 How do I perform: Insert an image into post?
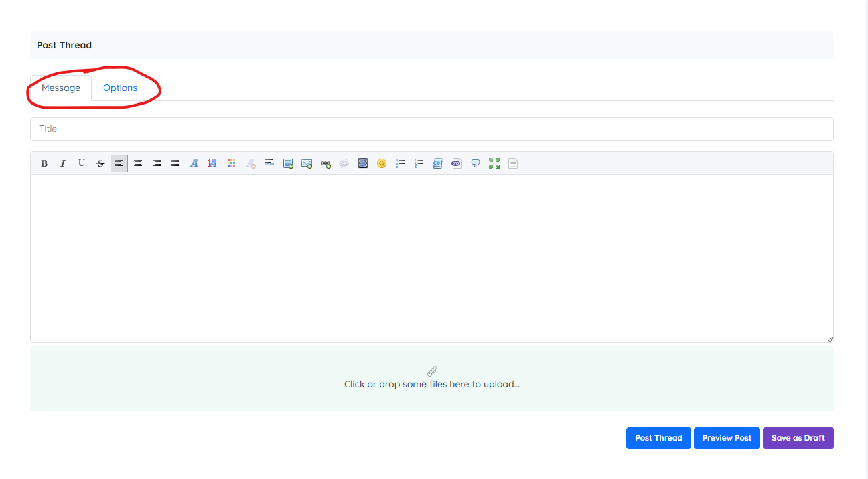coord(288,163)
